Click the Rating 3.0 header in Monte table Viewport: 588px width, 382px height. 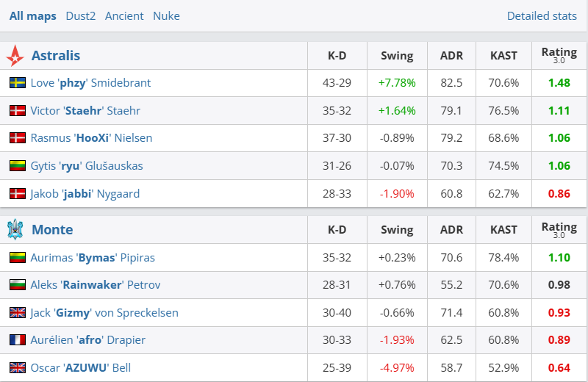pyautogui.click(x=559, y=230)
